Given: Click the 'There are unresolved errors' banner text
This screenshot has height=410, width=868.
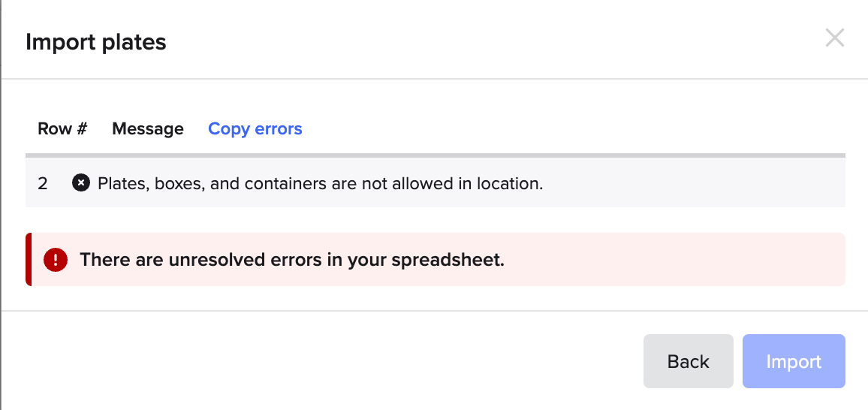Looking at the screenshot, I should (x=292, y=260).
